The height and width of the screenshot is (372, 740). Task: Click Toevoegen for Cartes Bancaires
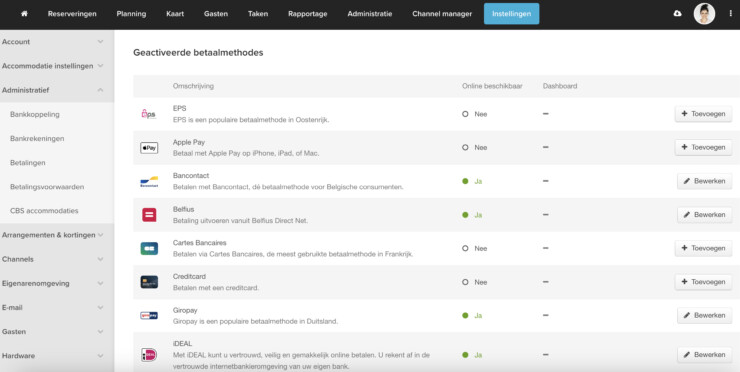(704, 248)
